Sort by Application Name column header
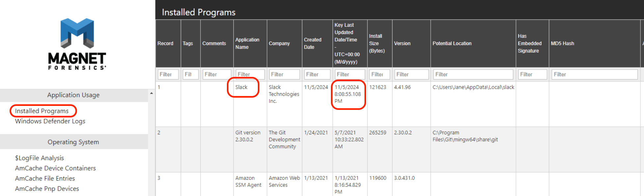 tap(247, 44)
